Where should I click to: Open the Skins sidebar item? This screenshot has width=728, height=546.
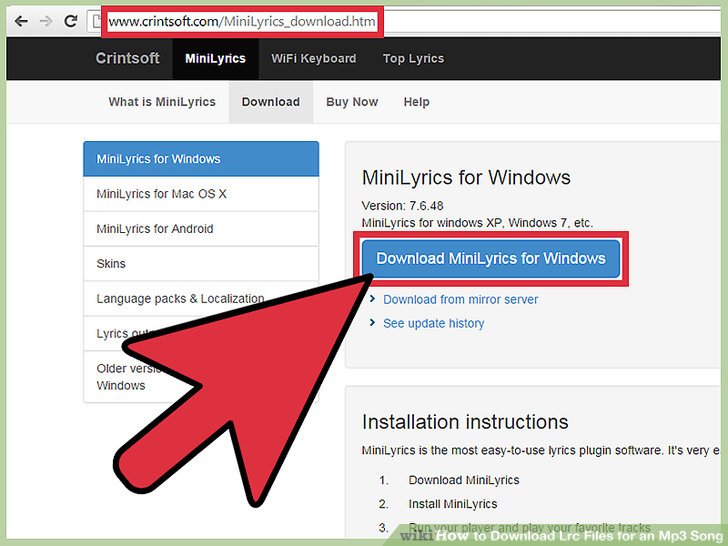201,264
